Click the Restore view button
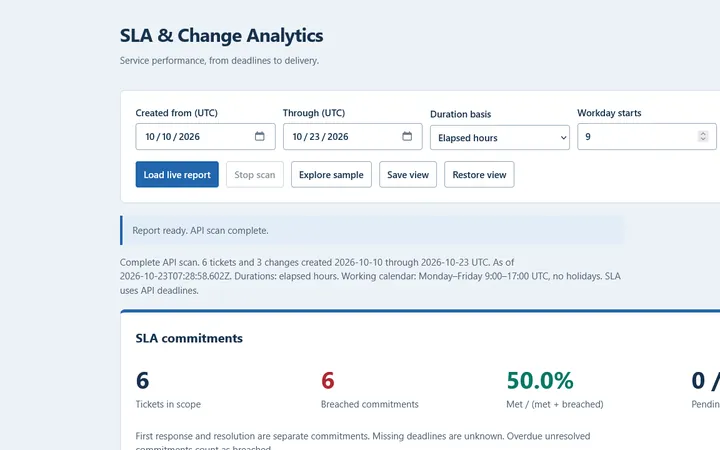Image resolution: width=720 pixels, height=450 pixels. pos(479,174)
